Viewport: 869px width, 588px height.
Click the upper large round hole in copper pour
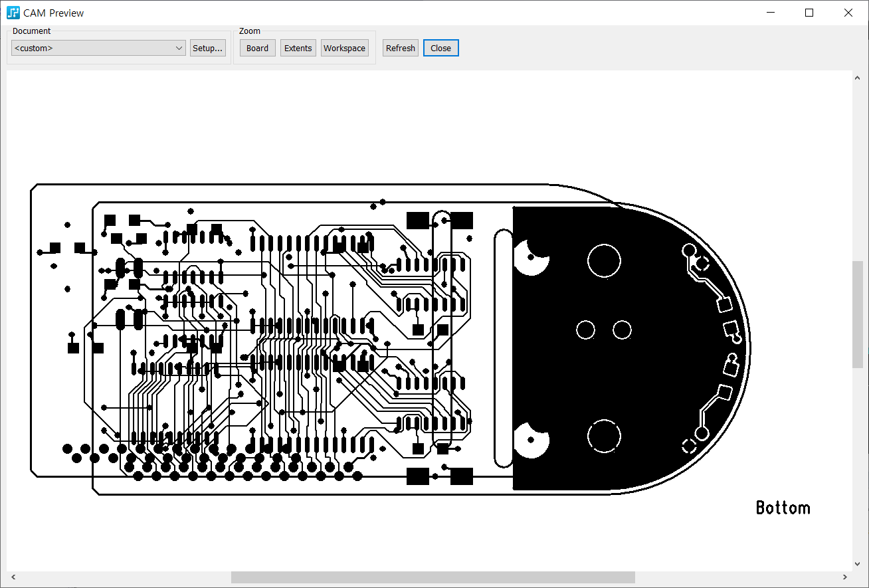[x=604, y=260]
